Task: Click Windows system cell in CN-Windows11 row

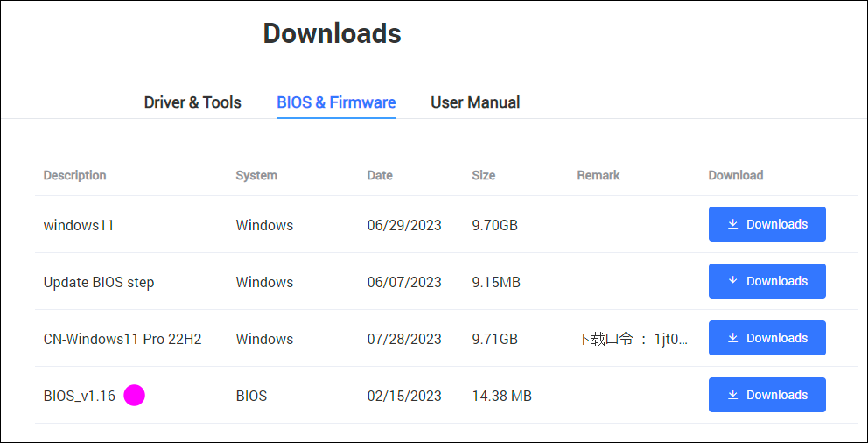Action: click(264, 339)
